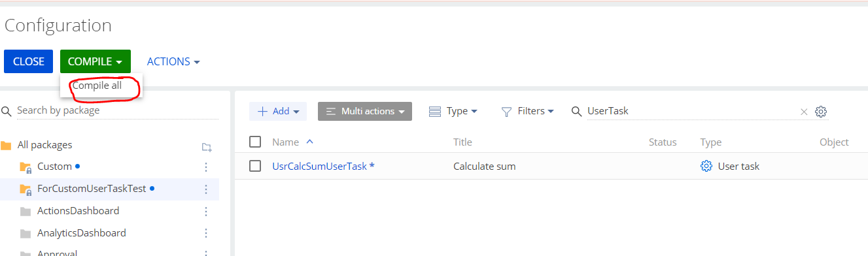The image size is (868, 256).
Task: Click the new package folder icon
Action: [x=207, y=146]
